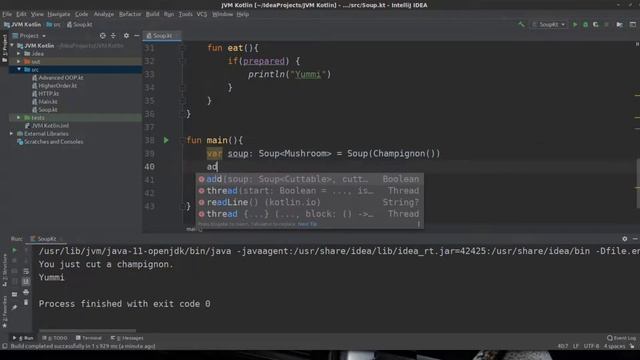The height and width of the screenshot is (360, 640).
Task: Open the Terminal tool window
Action: coord(89,338)
